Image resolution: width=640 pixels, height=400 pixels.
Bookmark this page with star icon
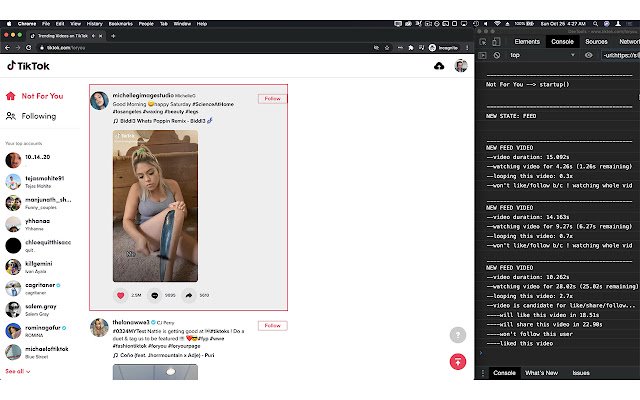[x=387, y=48]
